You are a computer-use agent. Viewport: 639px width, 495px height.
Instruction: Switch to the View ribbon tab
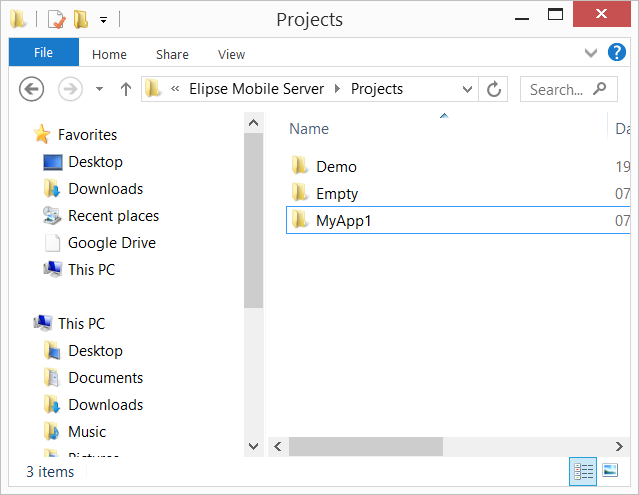coord(231,54)
